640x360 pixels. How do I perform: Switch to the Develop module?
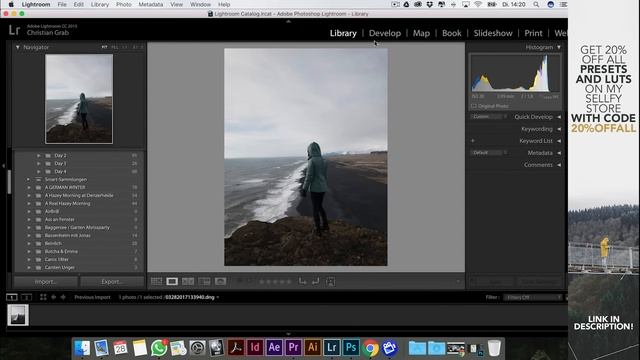coord(384,33)
